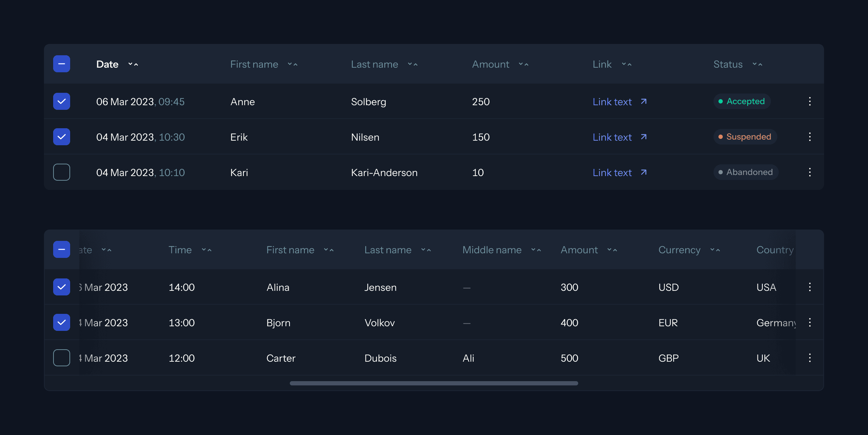The height and width of the screenshot is (435, 868).
Task: Click the Suspended status badge
Action: (x=745, y=137)
